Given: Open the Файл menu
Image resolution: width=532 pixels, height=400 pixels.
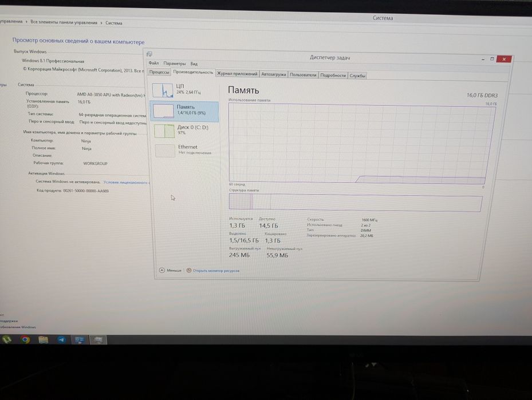Looking at the screenshot, I should (x=153, y=63).
